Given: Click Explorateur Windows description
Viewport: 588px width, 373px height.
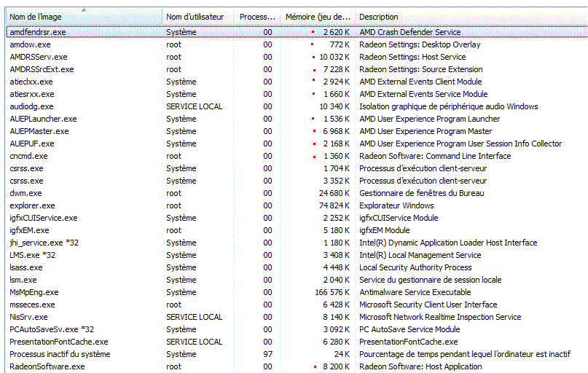Looking at the screenshot, I should [x=396, y=205].
